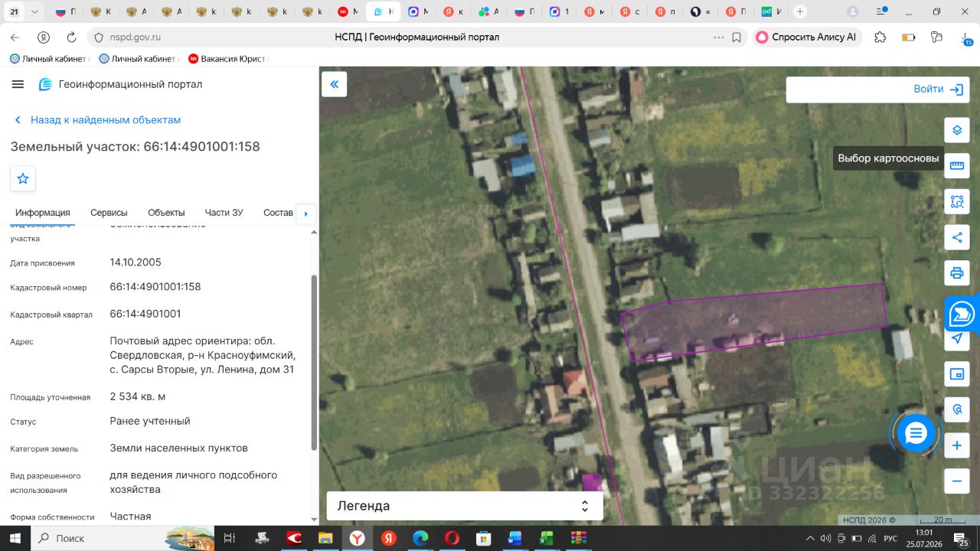Screen dimensions: 980x551
Task: Open the Состав tab
Action: (278, 213)
